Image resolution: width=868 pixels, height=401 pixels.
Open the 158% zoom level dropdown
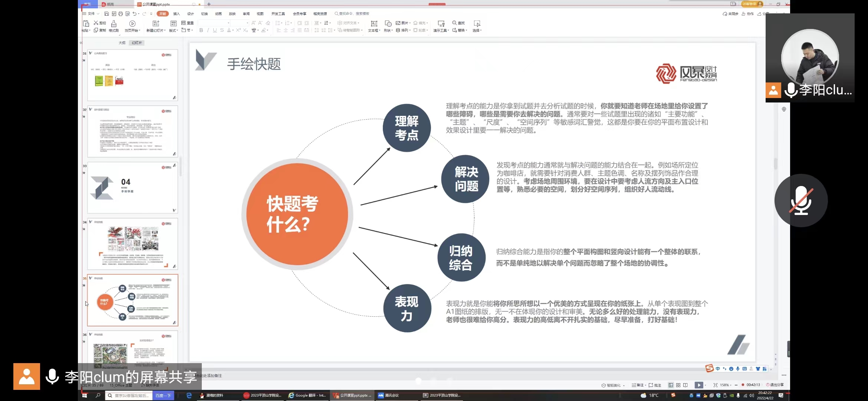click(726, 385)
